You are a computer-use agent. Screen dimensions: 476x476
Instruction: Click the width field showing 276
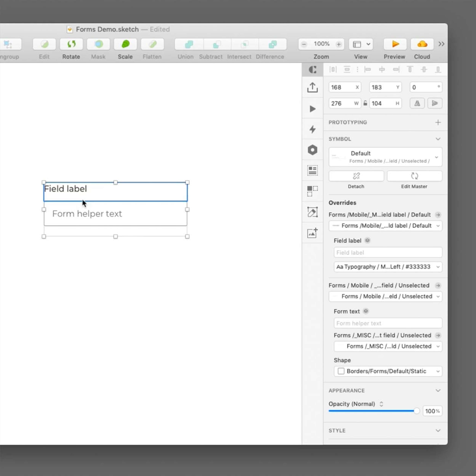tap(345, 103)
